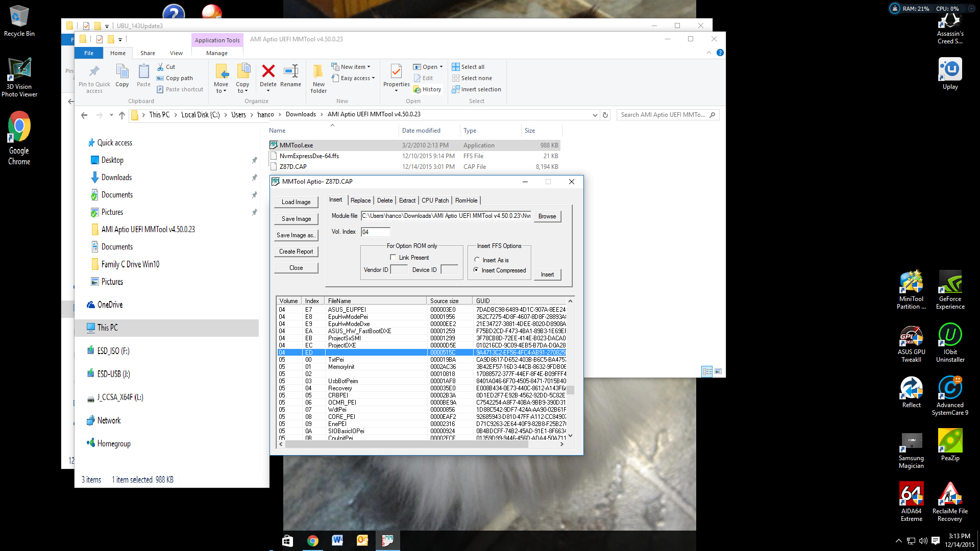Click Invert selection in the ribbon
The height and width of the screenshot is (551, 980).
(476, 89)
